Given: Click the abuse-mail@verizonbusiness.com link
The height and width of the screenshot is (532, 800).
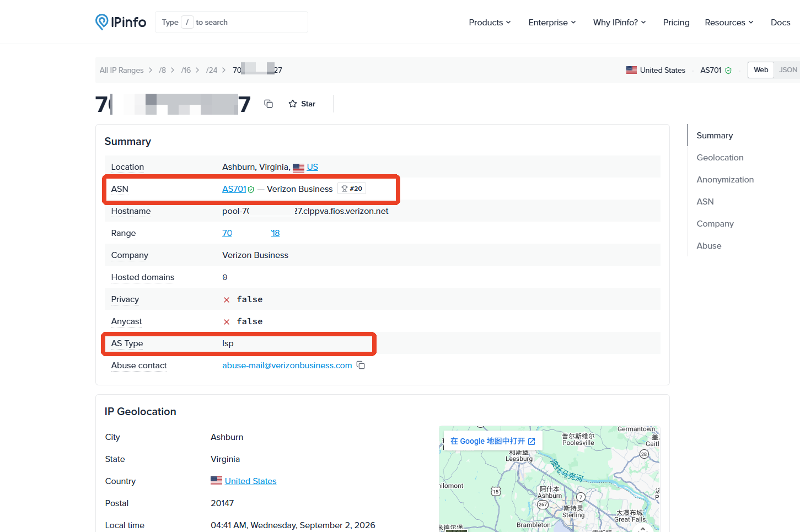Looking at the screenshot, I should coord(287,366).
